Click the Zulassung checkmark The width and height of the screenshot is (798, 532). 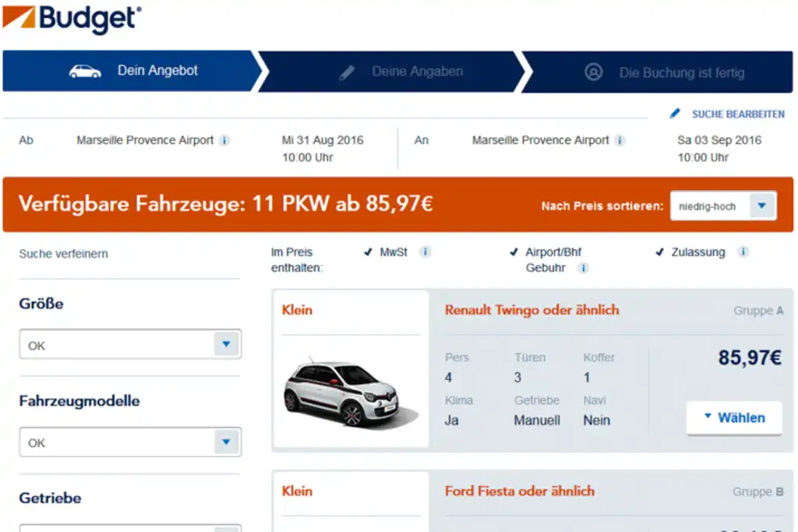[x=659, y=252]
